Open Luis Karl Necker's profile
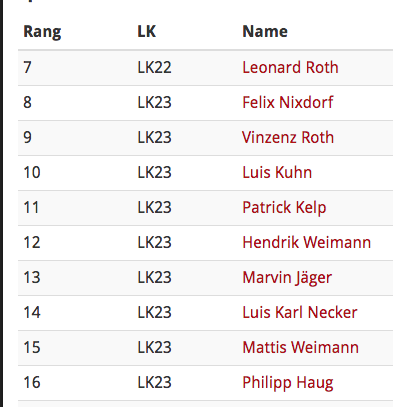The image size is (393, 407). (x=300, y=312)
